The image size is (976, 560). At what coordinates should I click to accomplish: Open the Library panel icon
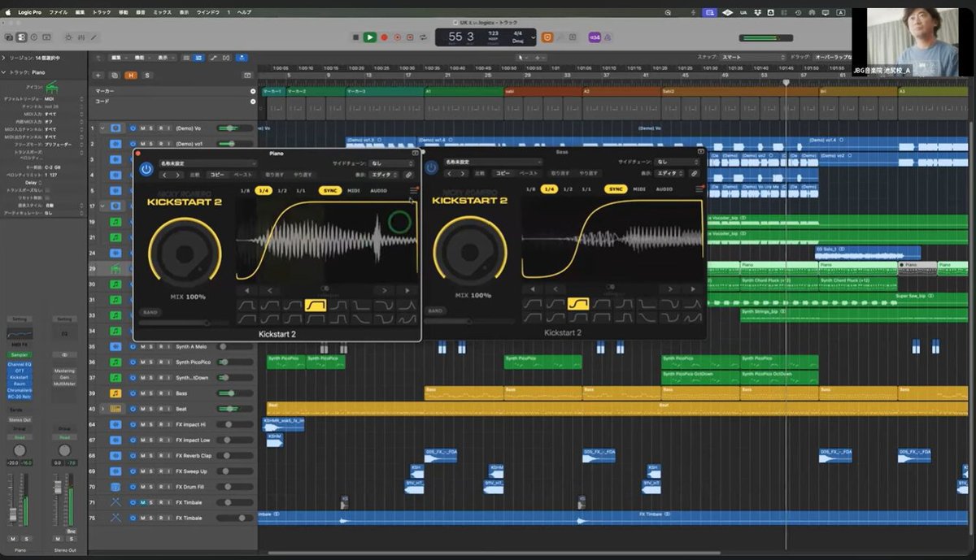pyautogui.click(x=9, y=37)
